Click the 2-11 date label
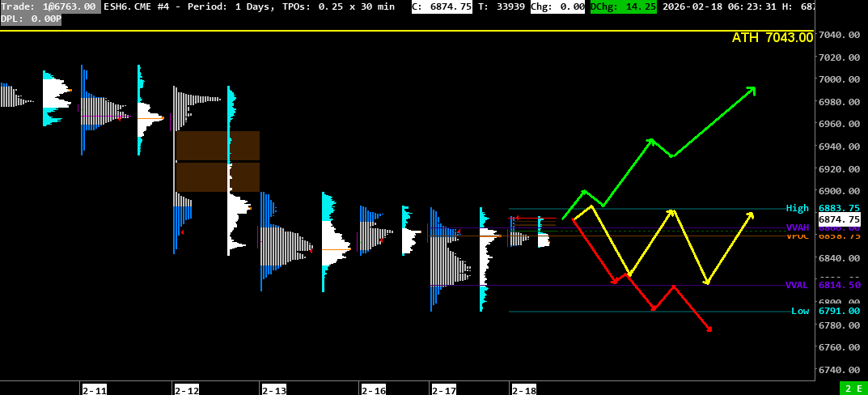This screenshot has width=868, height=395. coord(94,390)
